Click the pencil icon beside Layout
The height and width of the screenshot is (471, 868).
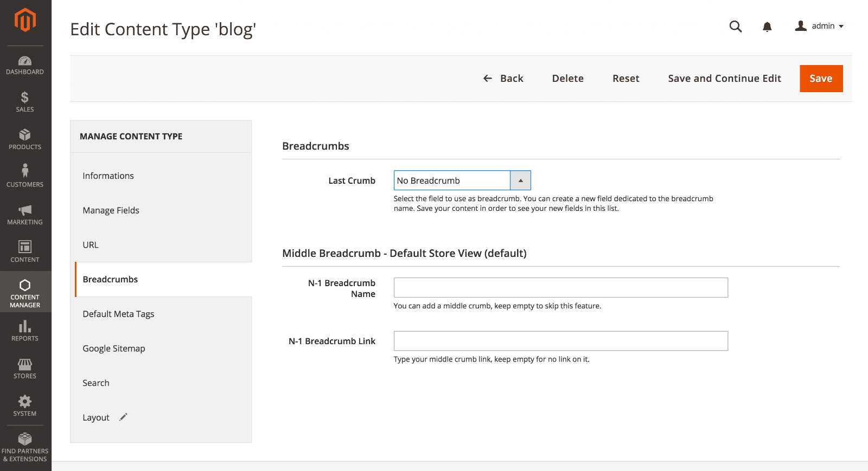(123, 417)
